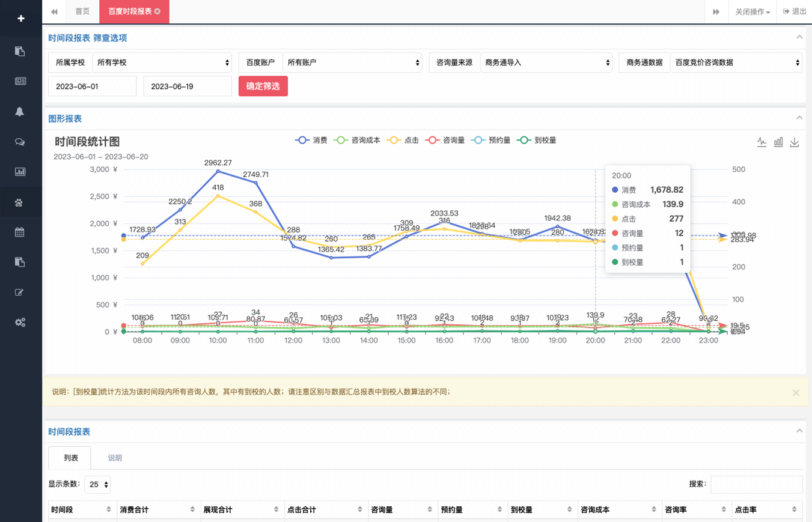Hide the 到校量 series via legend
The height and width of the screenshot is (522, 812).
click(537, 140)
